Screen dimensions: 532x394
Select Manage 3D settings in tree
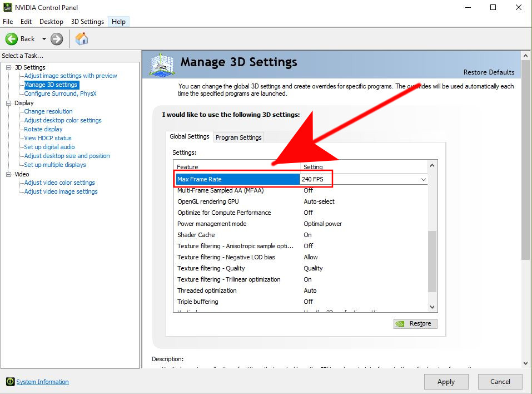tap(51, 85)
